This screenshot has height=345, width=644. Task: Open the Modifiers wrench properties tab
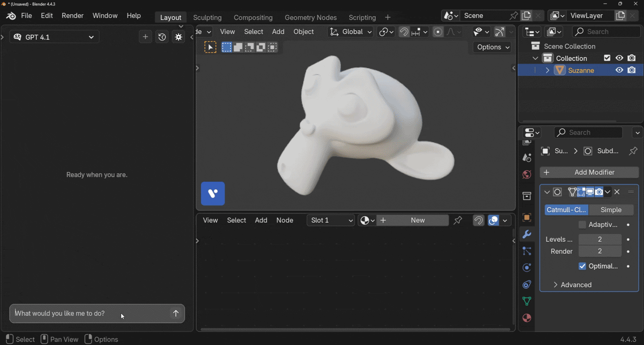(x=527, y=234)
